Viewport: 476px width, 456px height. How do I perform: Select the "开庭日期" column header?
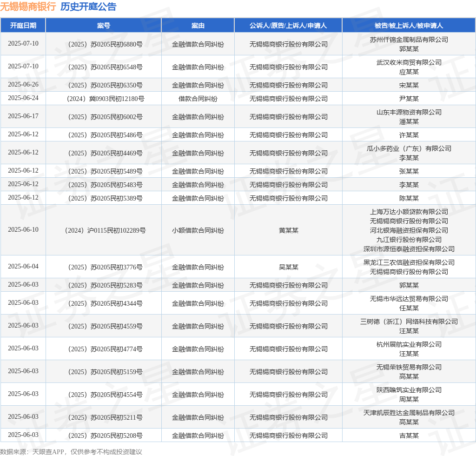pyautogui.click(x=23, y=26)
